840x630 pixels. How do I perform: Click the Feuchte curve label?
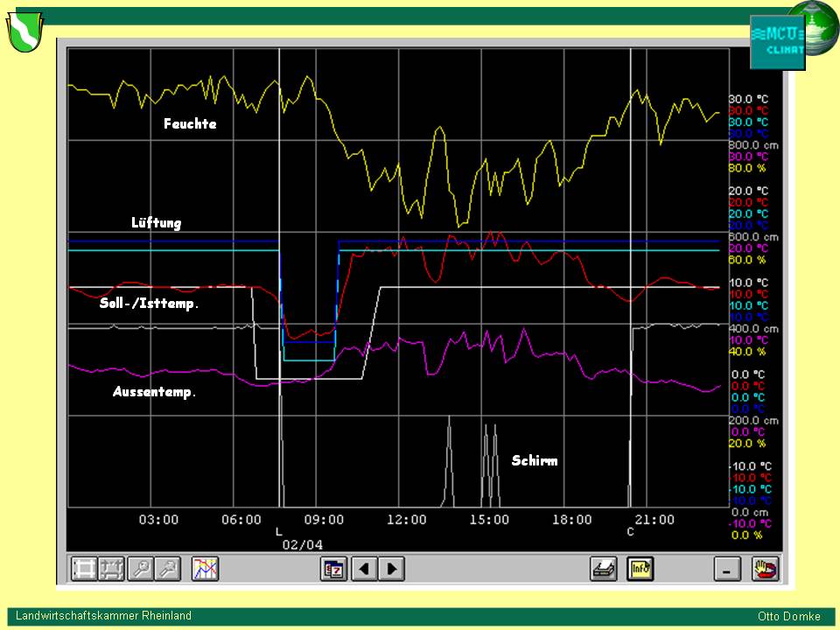tap(190, 124)
